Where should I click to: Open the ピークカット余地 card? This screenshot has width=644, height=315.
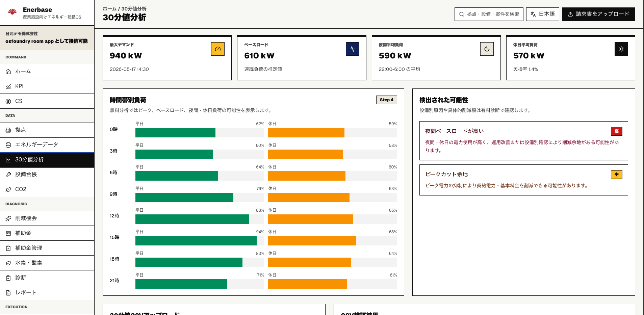pos(523,180)
